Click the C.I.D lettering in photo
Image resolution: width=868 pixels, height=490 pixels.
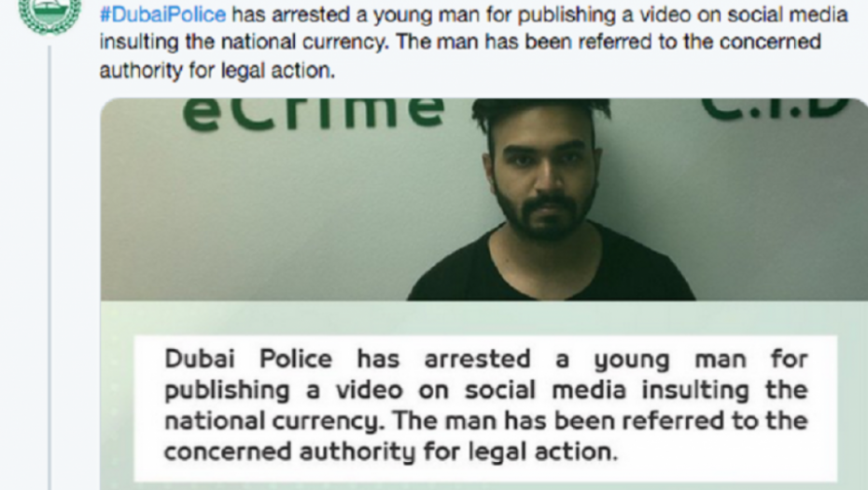click(777, 109)
